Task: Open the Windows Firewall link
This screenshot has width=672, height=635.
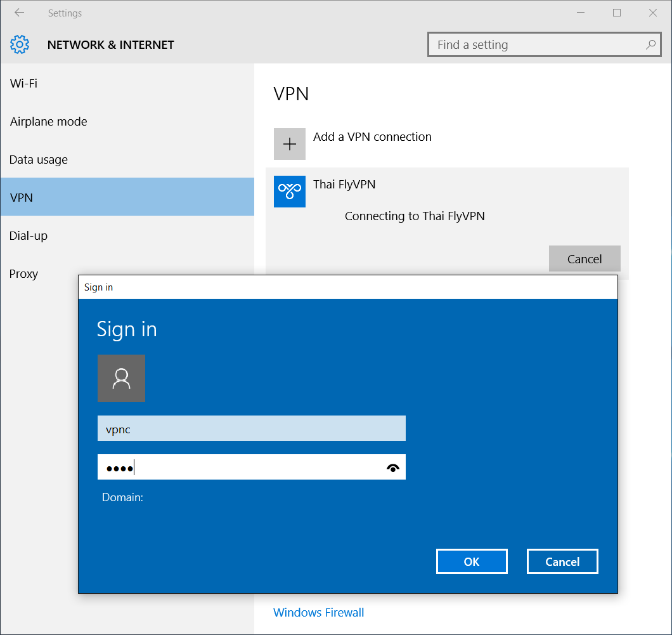Action: point(318,612)
